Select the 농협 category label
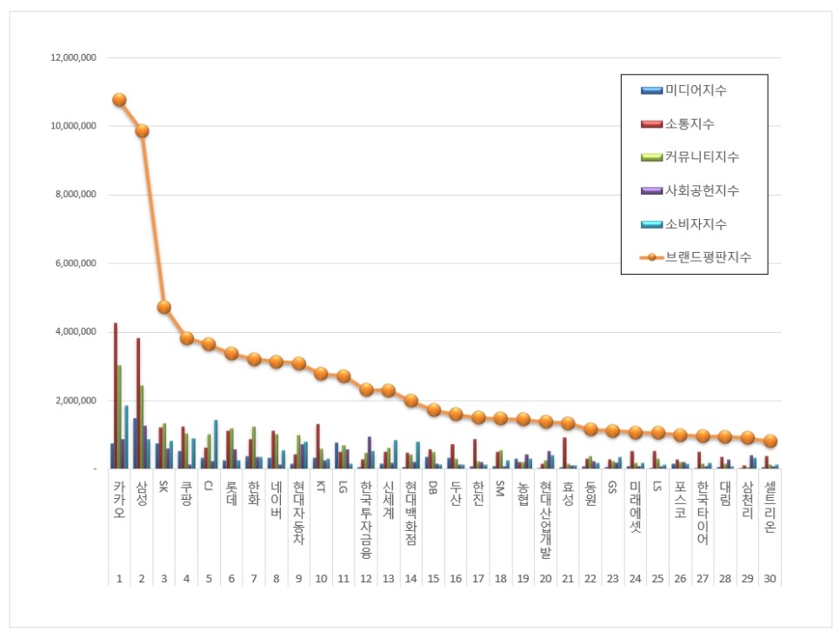 [x=523, y=494]
